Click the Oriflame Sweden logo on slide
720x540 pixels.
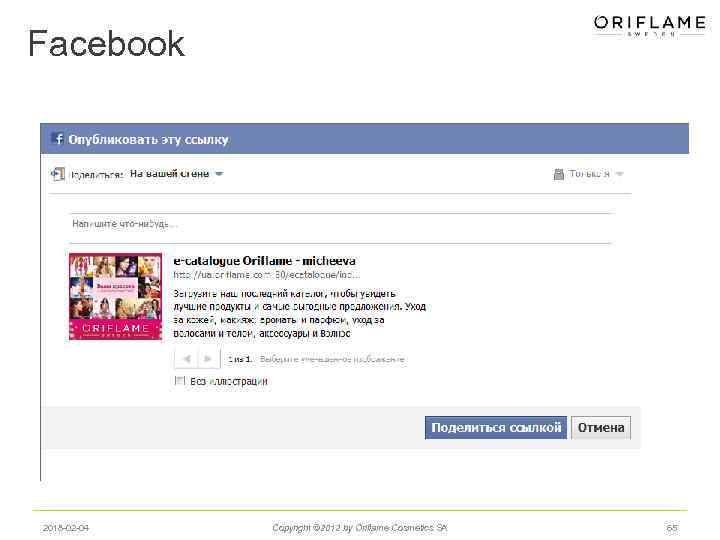coord(649,26)
